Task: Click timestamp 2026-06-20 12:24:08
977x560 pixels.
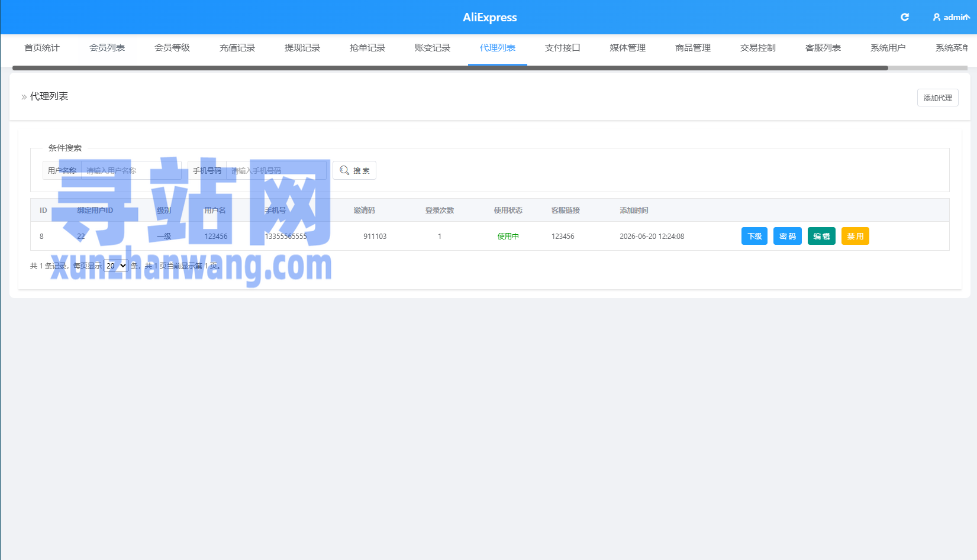Action: point(652,236)
